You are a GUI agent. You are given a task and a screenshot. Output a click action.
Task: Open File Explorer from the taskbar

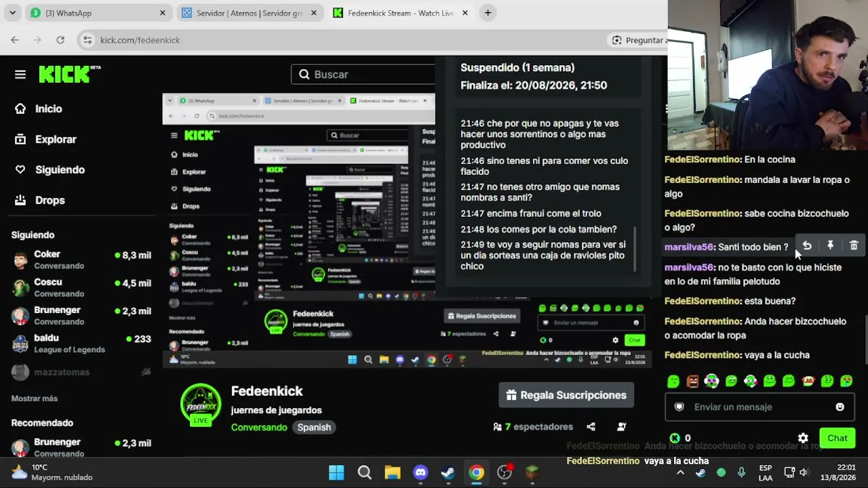tap(393, 472)
